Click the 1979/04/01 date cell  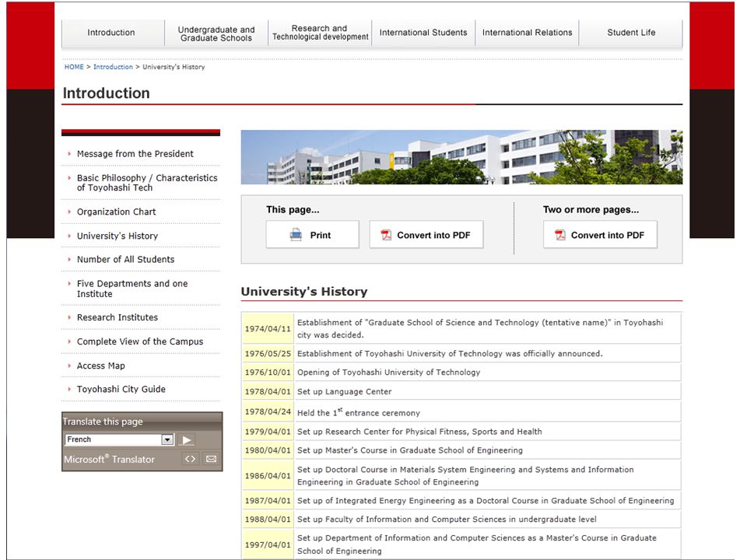tap(268, 432)
